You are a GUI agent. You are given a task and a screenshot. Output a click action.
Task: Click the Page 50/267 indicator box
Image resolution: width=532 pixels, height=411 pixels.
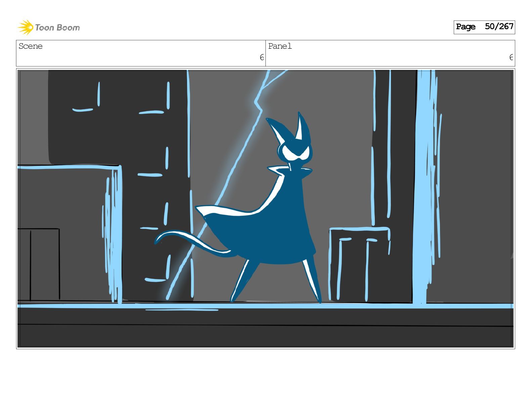point(484,27)
